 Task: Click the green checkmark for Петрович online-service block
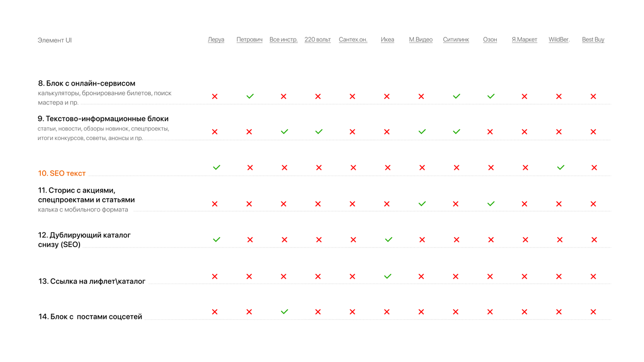click(x=250, y=97)
